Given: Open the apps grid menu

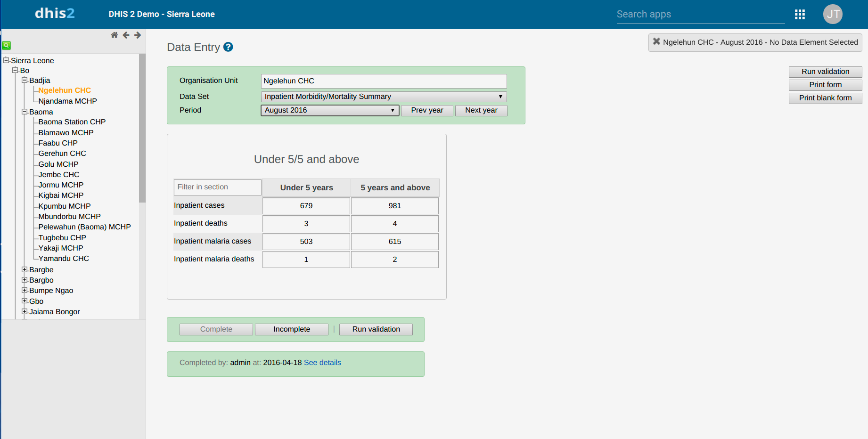Looking at the screenshot, I should (800, 14).
